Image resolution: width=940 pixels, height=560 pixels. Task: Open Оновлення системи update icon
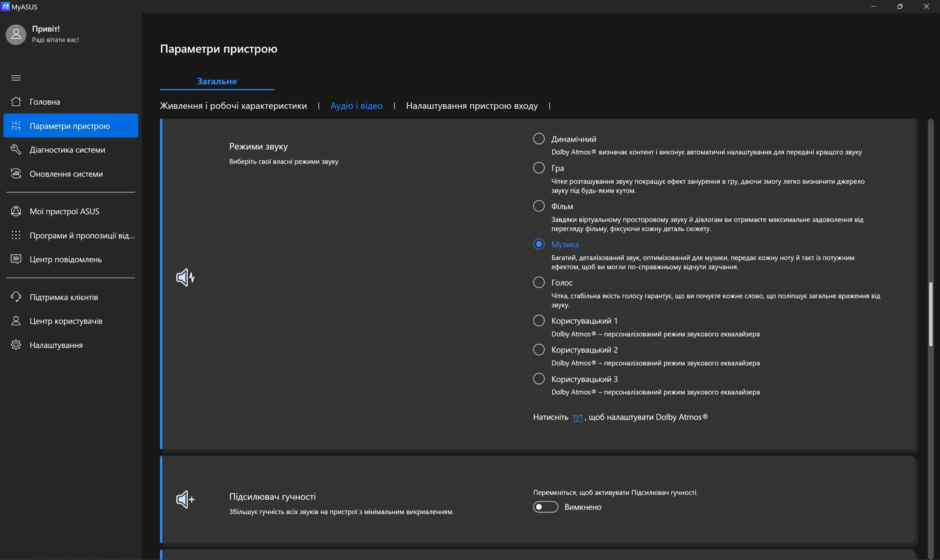click(16, 174)
